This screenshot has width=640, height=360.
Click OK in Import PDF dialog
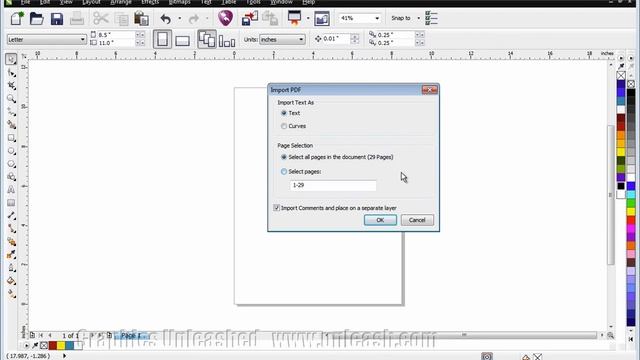380,220
